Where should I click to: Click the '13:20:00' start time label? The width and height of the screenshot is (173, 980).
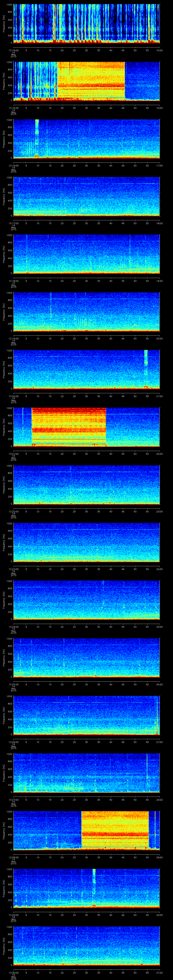13,396
